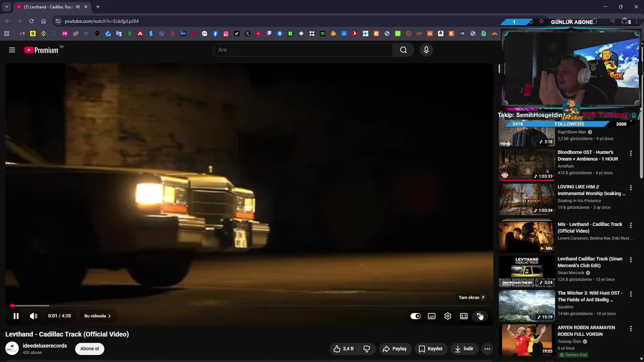Image resolution: width=644 pixels, height=362 pixels.
Task: Open the Binance bookmark
Action: [44, 34]
